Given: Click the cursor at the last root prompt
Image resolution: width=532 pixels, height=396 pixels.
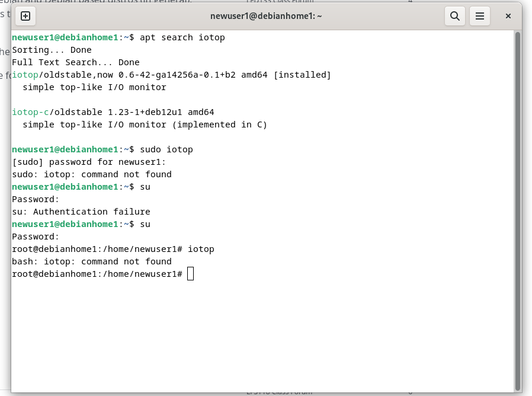Looking at the screenshot, I should click(190, 274).
